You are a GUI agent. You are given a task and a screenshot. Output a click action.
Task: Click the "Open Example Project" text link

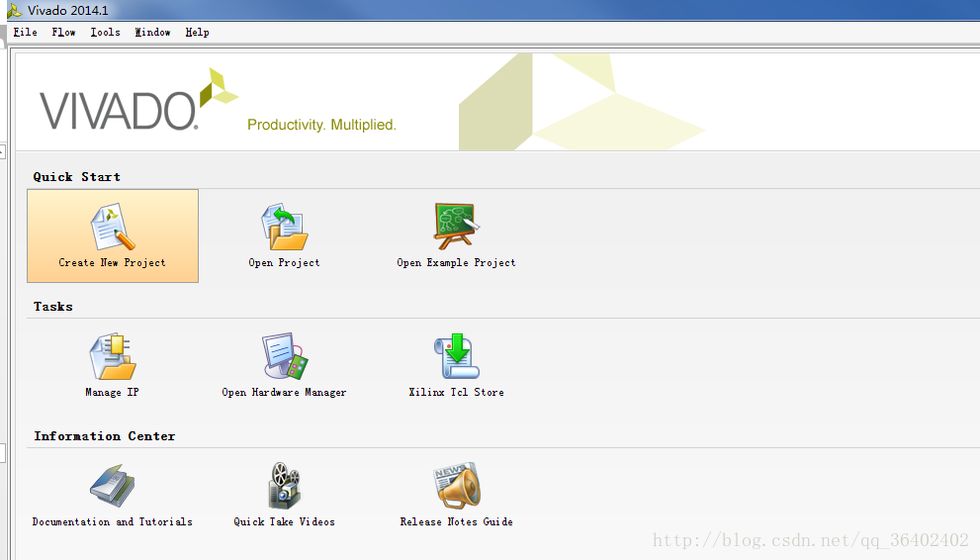coord(456,262)
